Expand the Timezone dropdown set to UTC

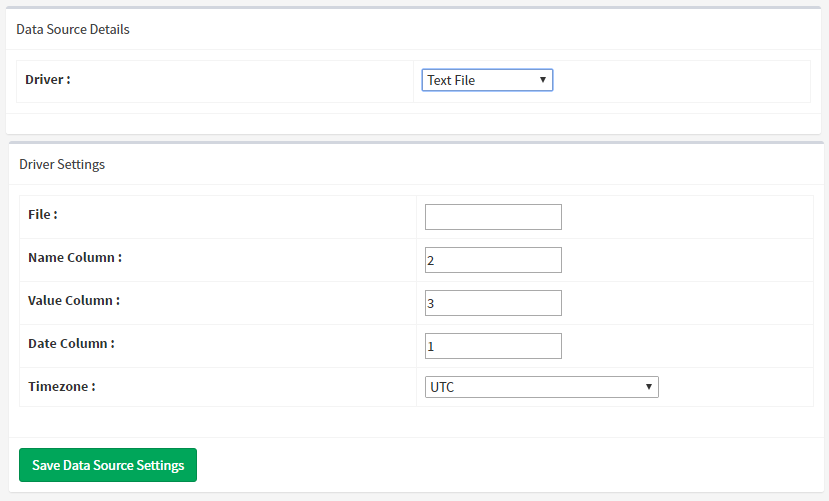(541, 387)
